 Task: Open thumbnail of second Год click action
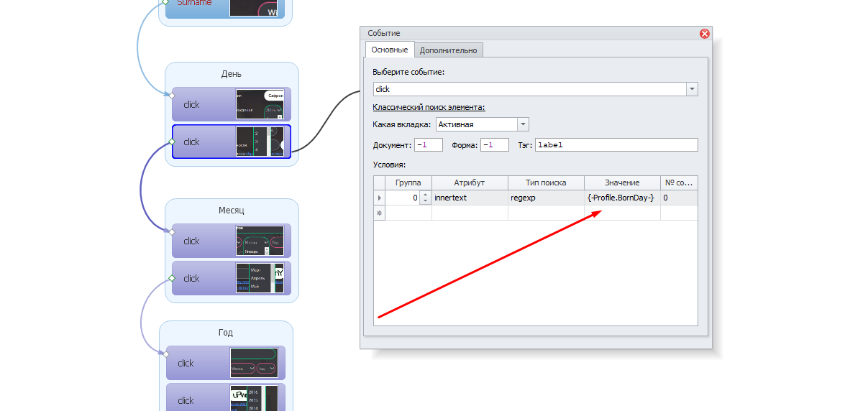(254, 399)
